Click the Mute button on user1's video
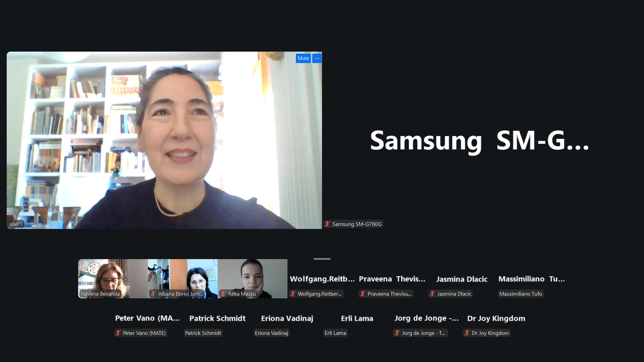The width and height of the screenshot is (644, 362). [x=303, y=58]
